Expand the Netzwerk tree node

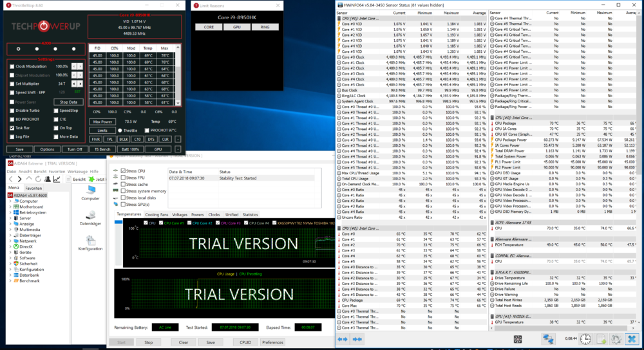10,241
